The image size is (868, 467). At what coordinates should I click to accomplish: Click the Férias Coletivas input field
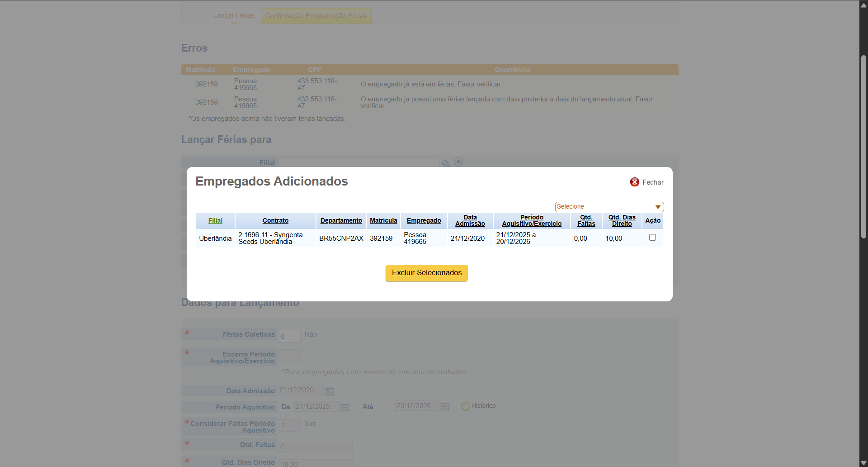[289, 336]
